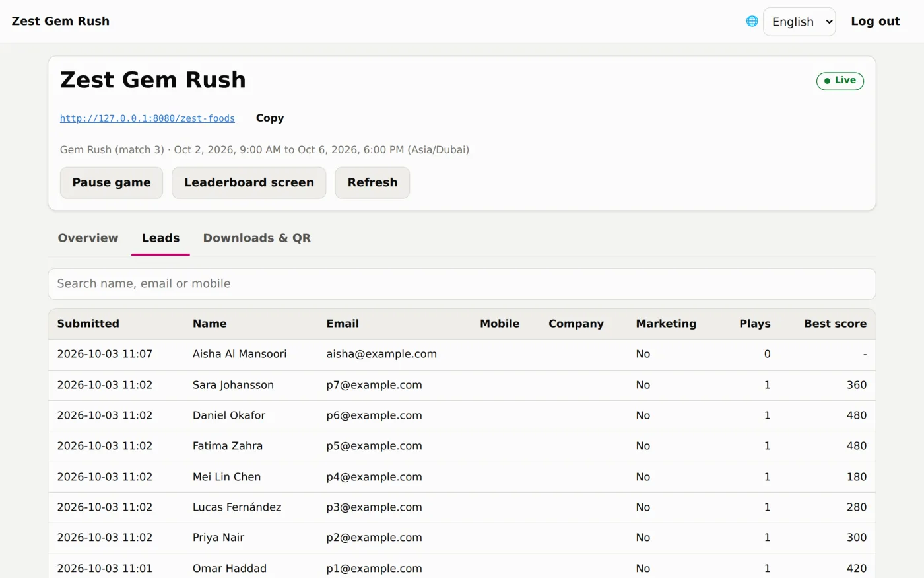Click the Submitted column header
924x578 pixels.
[88, 324]
